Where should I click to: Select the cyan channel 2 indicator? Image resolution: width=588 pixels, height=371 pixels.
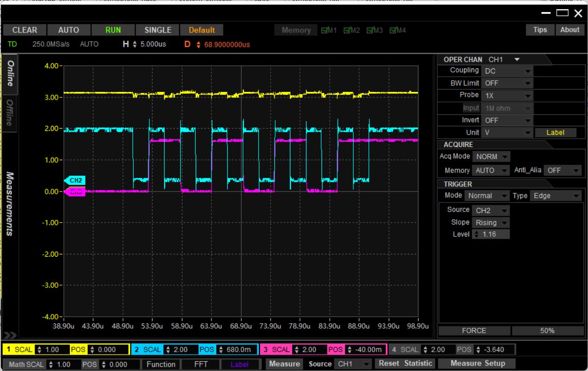pos(136,350)
